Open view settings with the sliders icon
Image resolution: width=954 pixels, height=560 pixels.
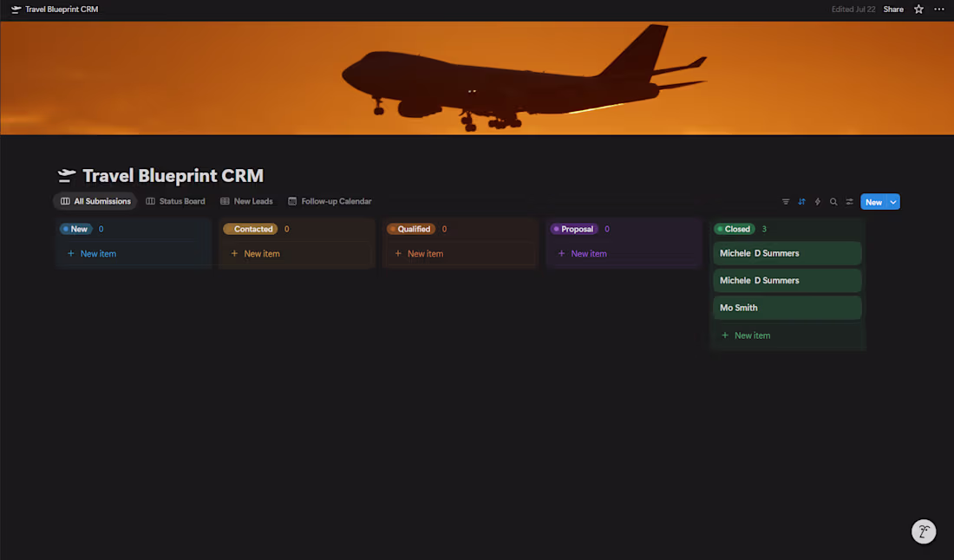coord(849,201)
